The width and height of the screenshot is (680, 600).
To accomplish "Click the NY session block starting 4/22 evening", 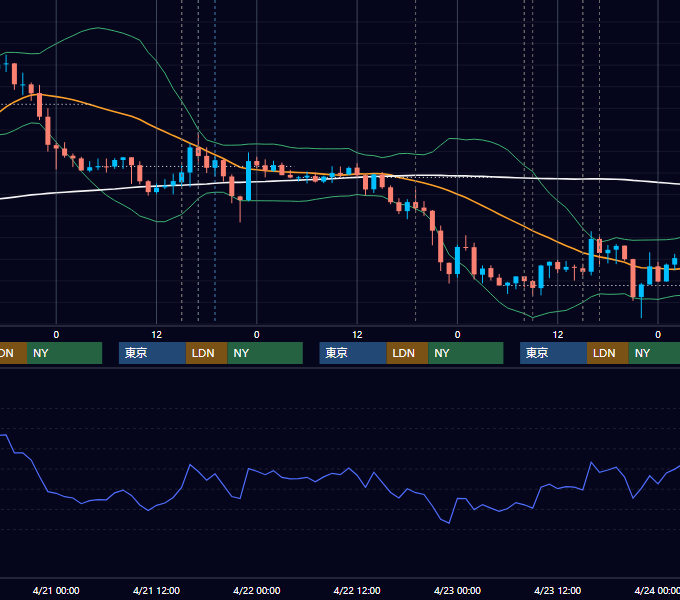I will (466, 353).
